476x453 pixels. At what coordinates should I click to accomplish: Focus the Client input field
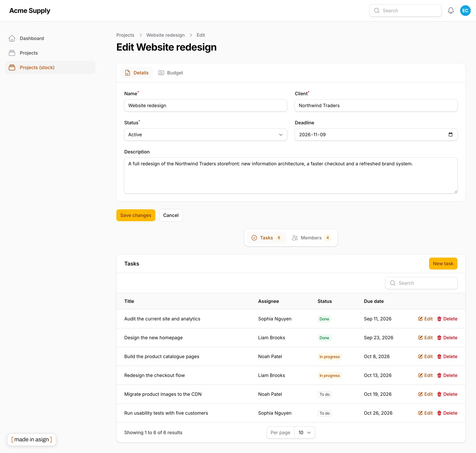[376, 105]
